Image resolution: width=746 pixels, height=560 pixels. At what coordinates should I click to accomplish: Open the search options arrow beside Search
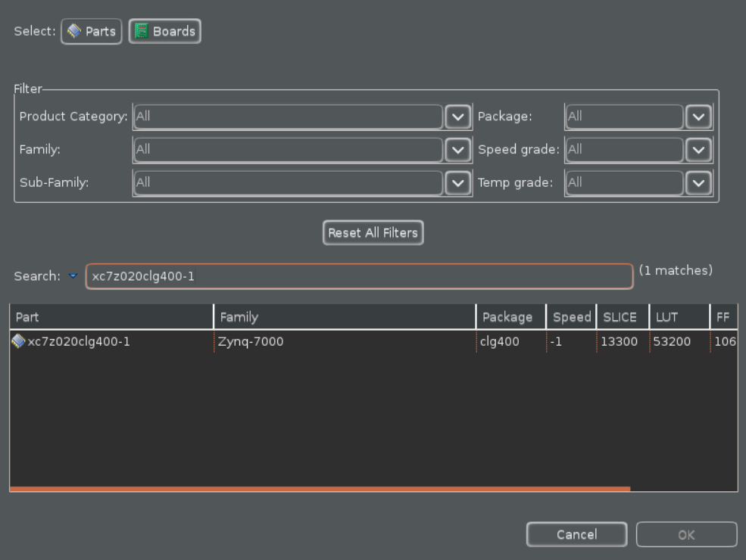tap(73, 276)
